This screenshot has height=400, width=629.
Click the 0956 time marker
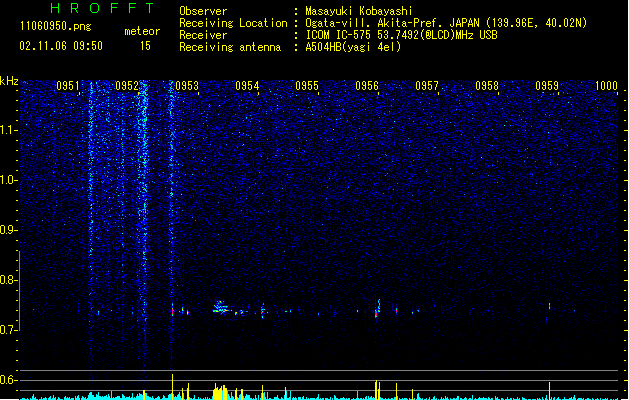(x=367, y=86)
